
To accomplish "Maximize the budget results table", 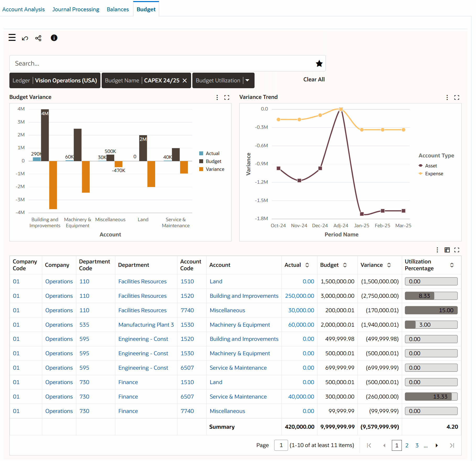I will click(457, 250).
